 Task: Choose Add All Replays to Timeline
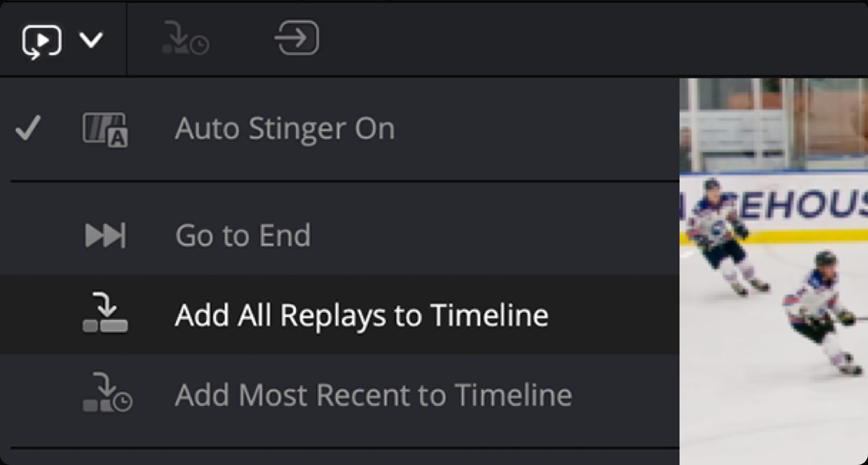coord(361,316)
